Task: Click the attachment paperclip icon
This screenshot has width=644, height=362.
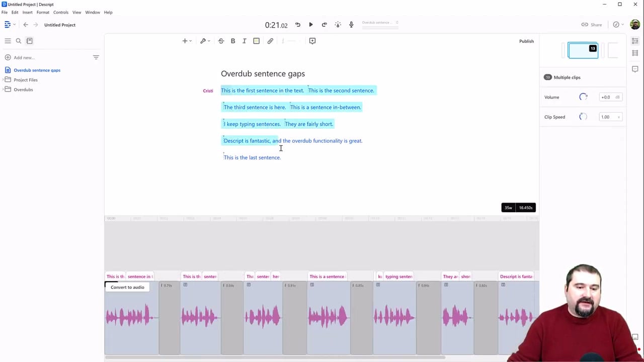Action: point(270,41)
